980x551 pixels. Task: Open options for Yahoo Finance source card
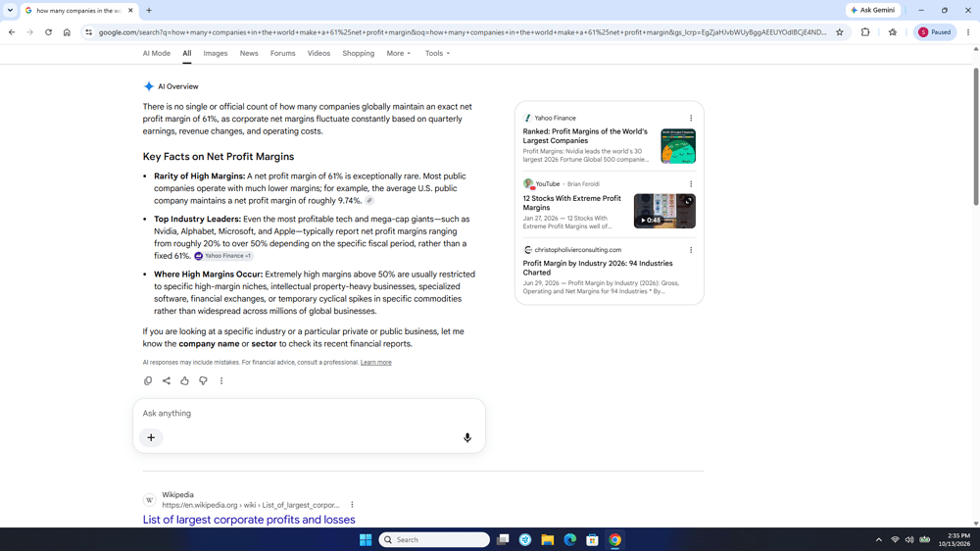pyautogui.click(x=691, y=119)
